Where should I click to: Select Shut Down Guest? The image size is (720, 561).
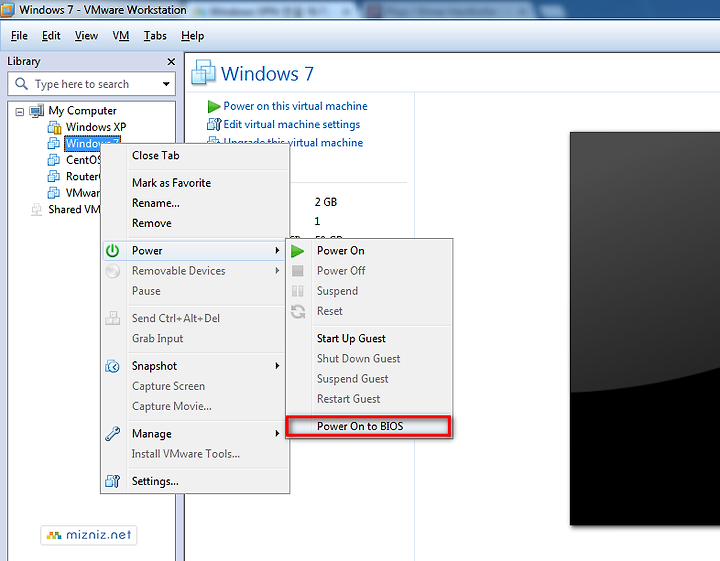tap(369, 359)
